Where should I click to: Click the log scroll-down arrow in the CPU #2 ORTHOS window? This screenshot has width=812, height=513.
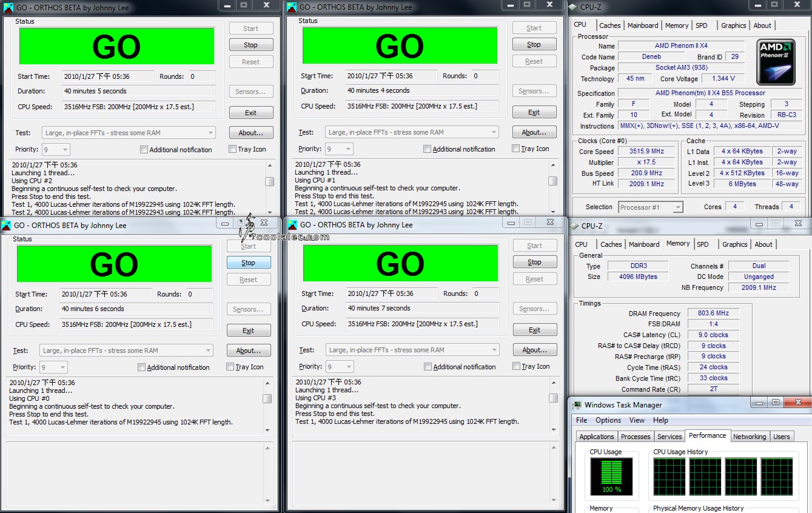[x=269, y=212]
